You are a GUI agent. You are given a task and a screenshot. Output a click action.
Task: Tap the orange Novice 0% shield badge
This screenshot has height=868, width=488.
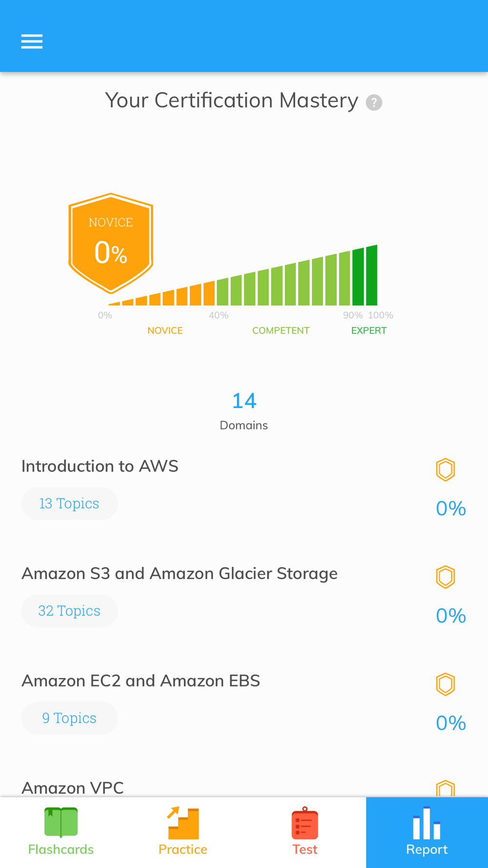(x=111, y=243)
